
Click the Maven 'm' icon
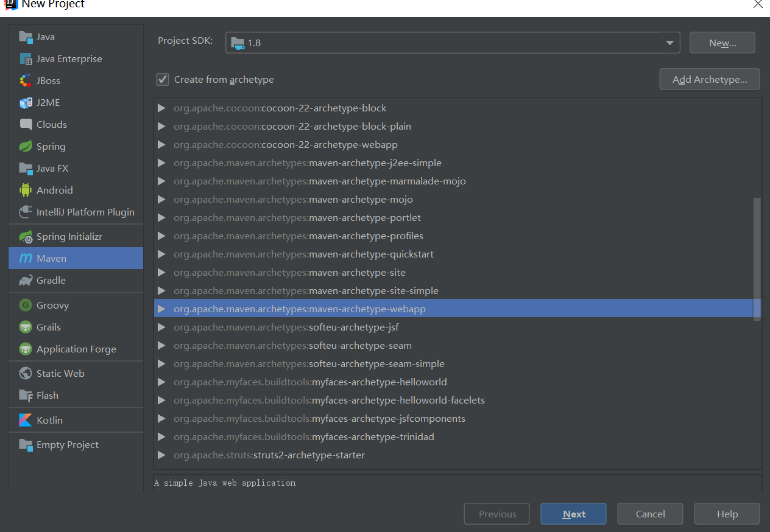[x=26, y=258]
